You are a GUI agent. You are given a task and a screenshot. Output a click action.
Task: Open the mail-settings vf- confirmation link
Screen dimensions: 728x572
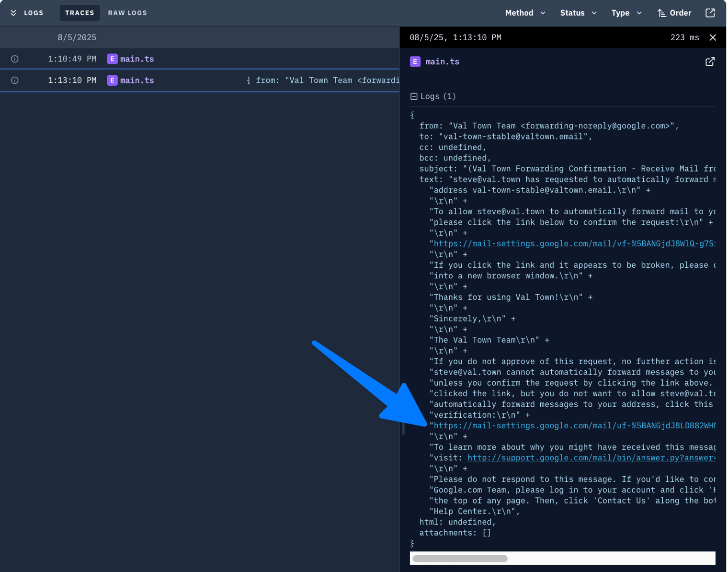[574, 244]
